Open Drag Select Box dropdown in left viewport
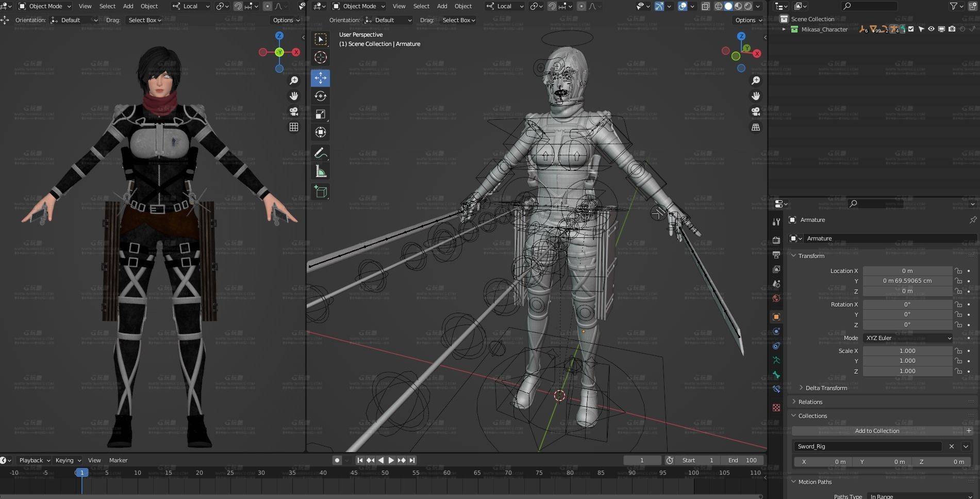 pyautogui.click(x=144, y=20)
